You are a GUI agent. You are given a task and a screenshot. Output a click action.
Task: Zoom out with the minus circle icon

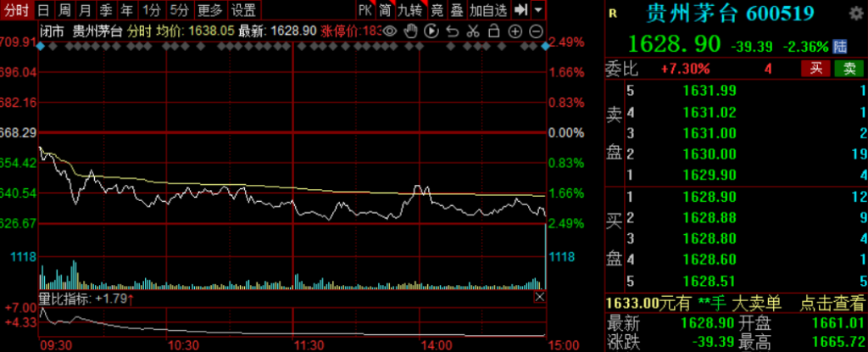[536, 31]
